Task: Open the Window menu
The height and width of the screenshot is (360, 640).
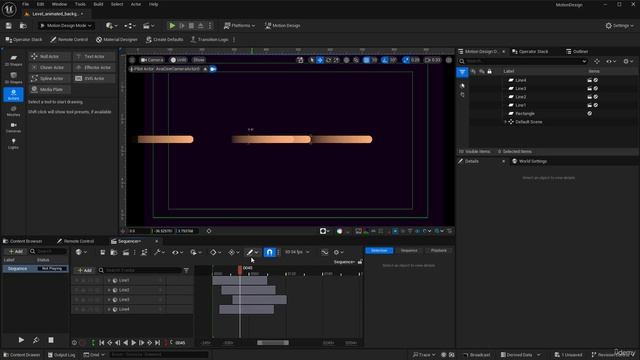Action: pos(59,4)
